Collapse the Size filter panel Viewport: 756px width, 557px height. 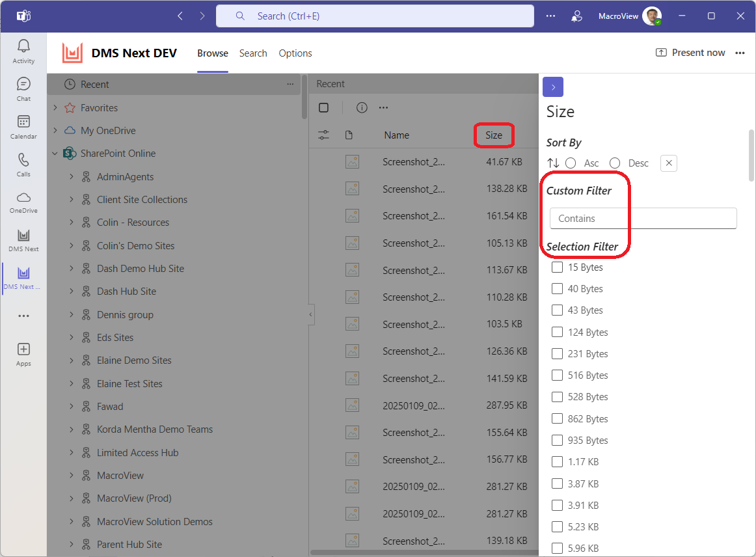click(553, 87)
